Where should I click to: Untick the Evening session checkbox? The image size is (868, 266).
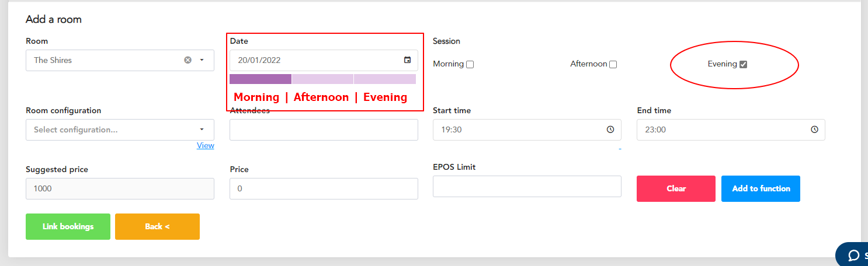[743, 64]
